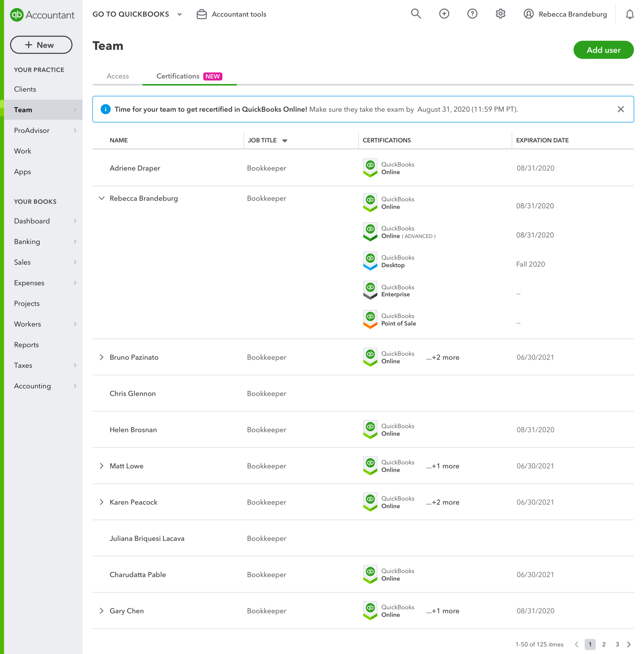Click the plus-circle create icon in the header
The image size is (644, 654).
pyautogui.click(x=444, y=14)
